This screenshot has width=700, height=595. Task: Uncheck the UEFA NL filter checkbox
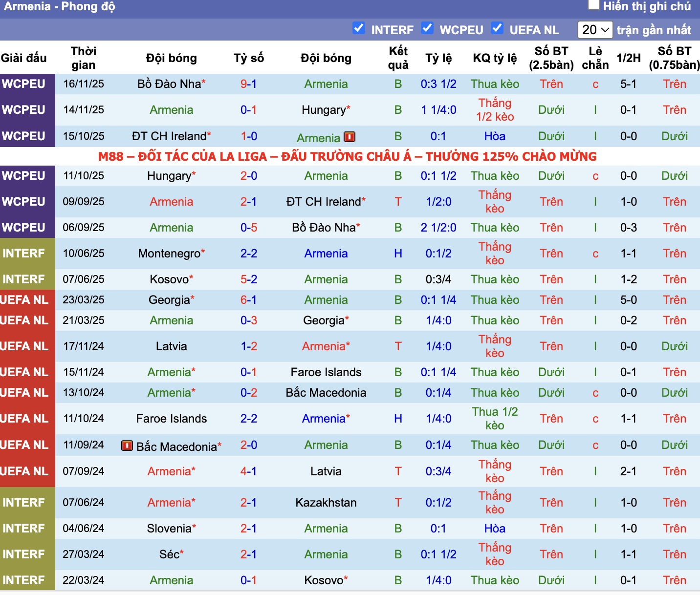pyautogui.click(x=497, y=28)
